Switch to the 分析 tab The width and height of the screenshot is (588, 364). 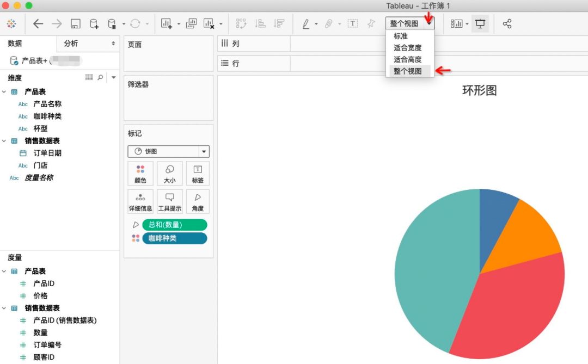pyautogui.click(x=71, y=44)
